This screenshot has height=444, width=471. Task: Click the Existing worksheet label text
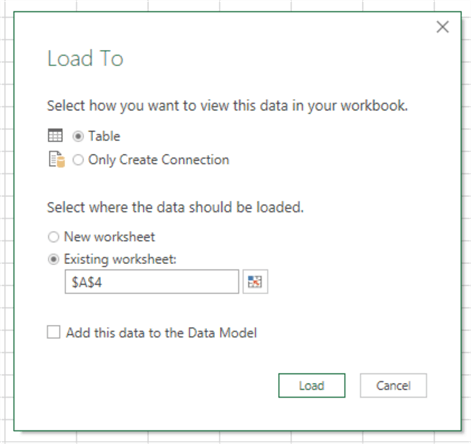pyautogui.click(x=120, y=259)
